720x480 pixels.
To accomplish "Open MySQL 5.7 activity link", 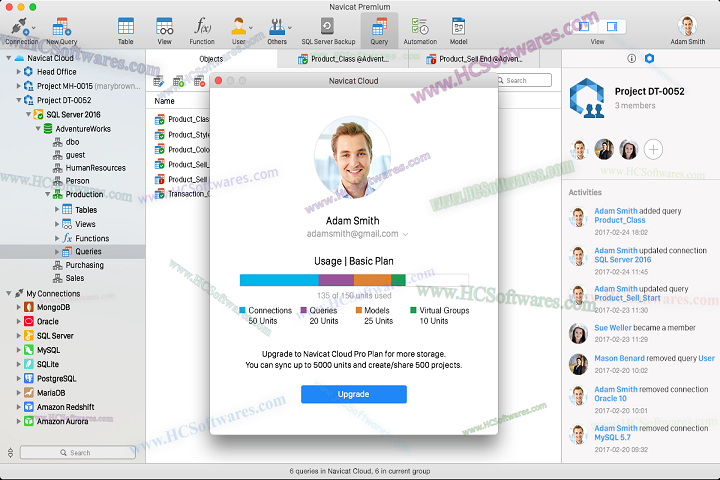I will (x=612, y=438).
